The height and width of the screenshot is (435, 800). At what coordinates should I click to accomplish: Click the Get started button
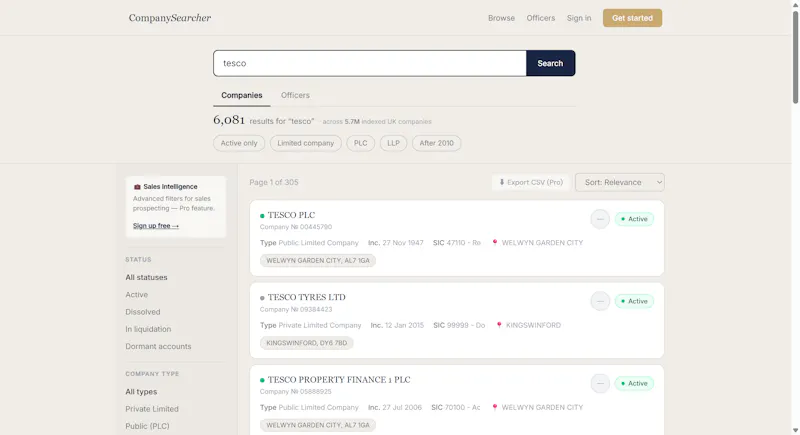[632, 18]
